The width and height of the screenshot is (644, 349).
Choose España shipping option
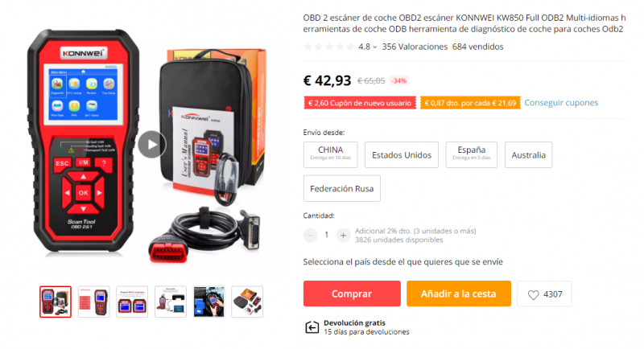[x=471, y=154]
